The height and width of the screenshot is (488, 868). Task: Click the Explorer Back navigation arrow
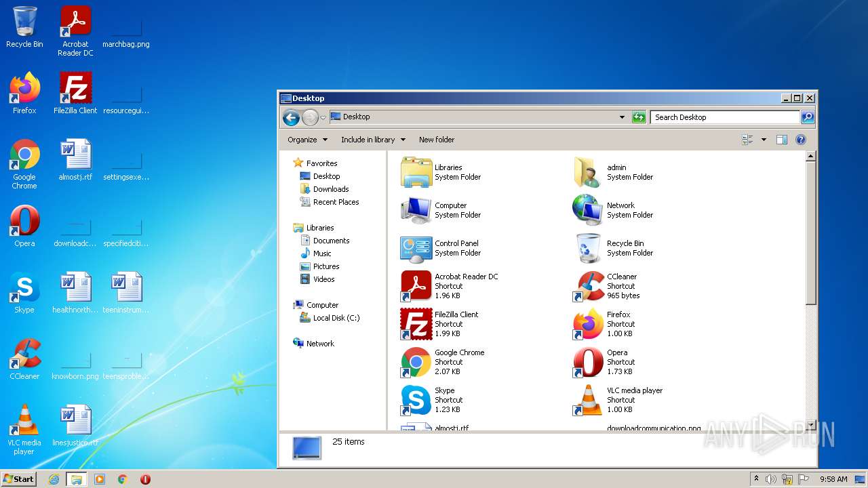coord(291,117)
